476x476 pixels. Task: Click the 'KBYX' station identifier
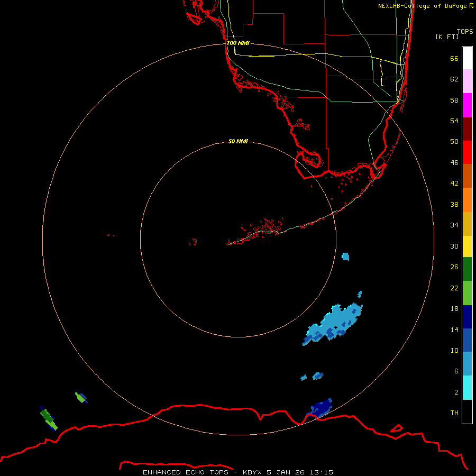pos(252,472)
